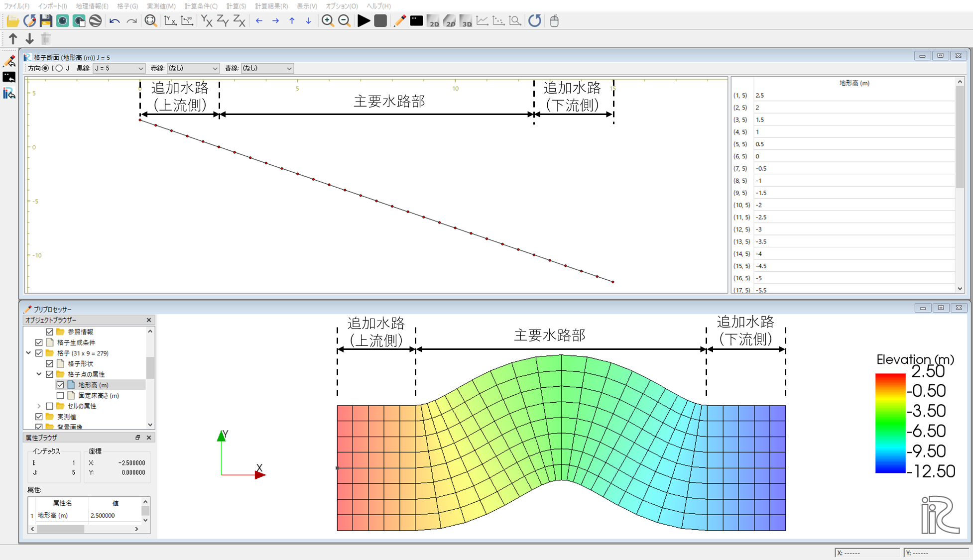Click the Zoom in magnifier icon
The width and height of the screenshot is (973, 560).
click(x=327, y=21)
